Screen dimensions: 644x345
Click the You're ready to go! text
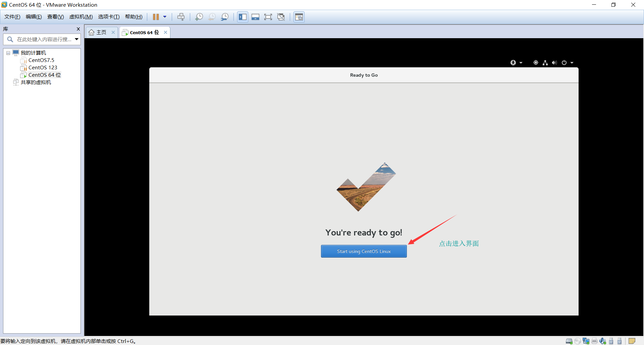coord(364,232)
